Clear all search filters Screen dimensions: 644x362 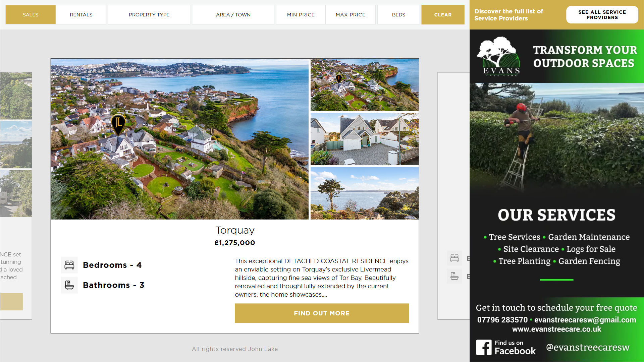pos(443,15)
